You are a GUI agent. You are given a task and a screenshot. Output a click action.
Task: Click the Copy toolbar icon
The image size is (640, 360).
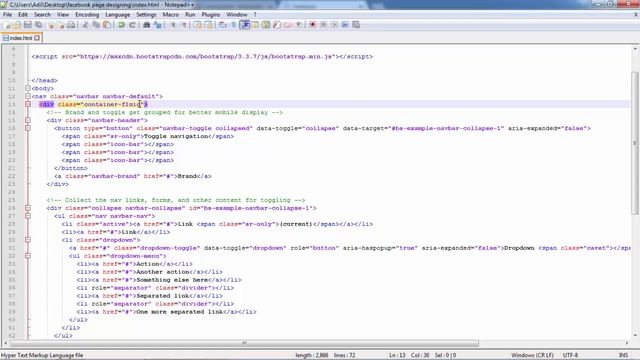(96, 25)
